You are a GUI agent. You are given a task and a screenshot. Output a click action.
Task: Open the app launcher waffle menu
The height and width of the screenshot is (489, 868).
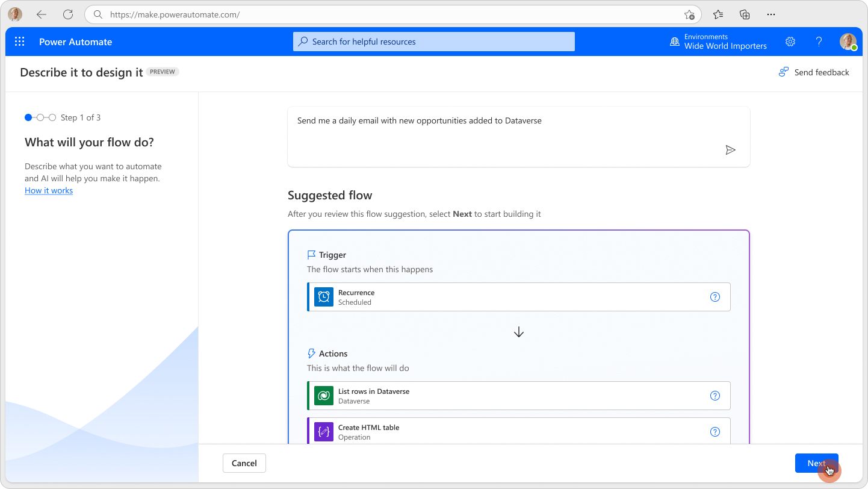19,42
